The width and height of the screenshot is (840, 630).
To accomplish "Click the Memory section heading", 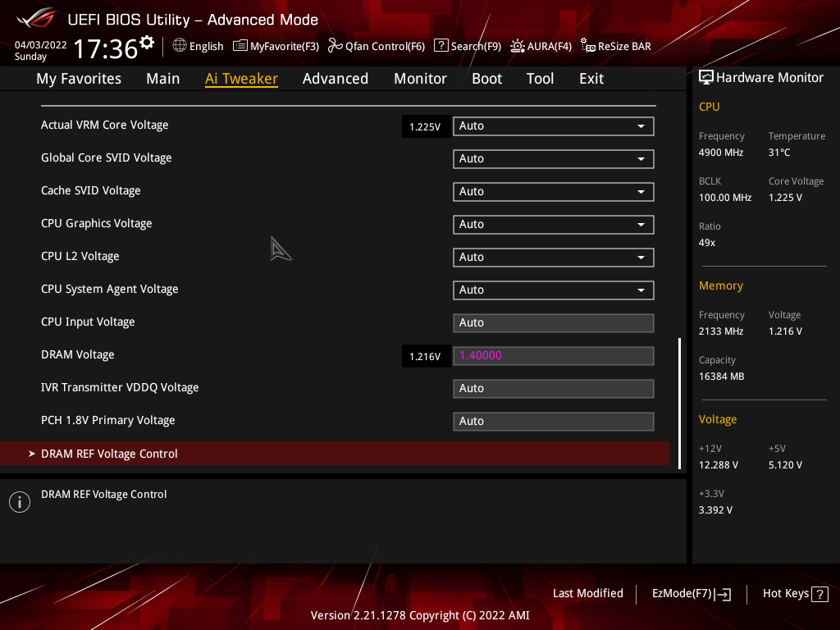I will tap(720, 285).
